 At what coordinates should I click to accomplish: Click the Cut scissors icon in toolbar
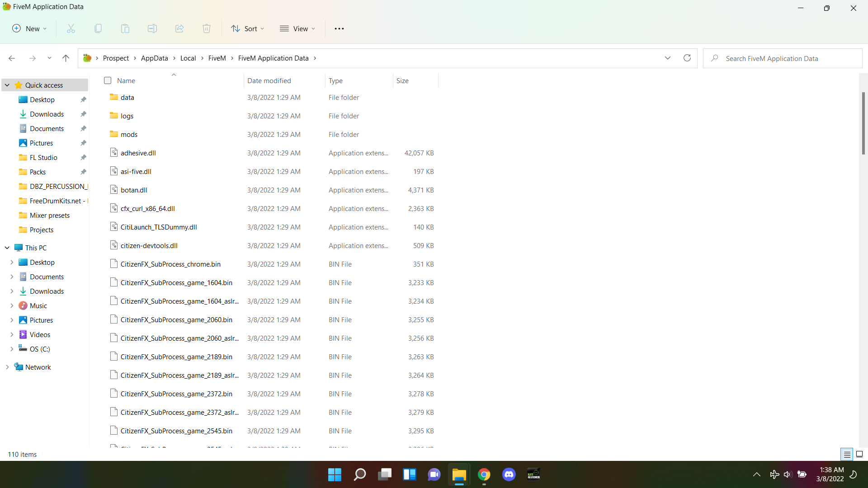coord(71,28)
